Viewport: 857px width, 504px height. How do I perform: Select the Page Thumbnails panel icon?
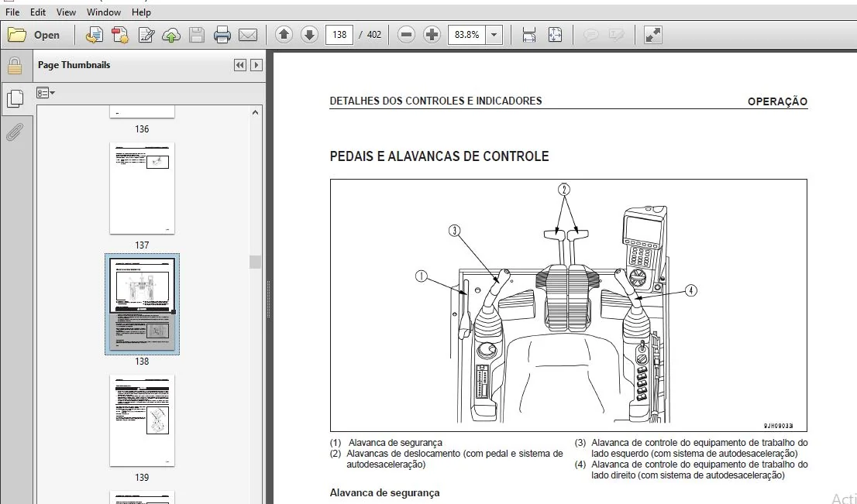(x=15, y=98)
